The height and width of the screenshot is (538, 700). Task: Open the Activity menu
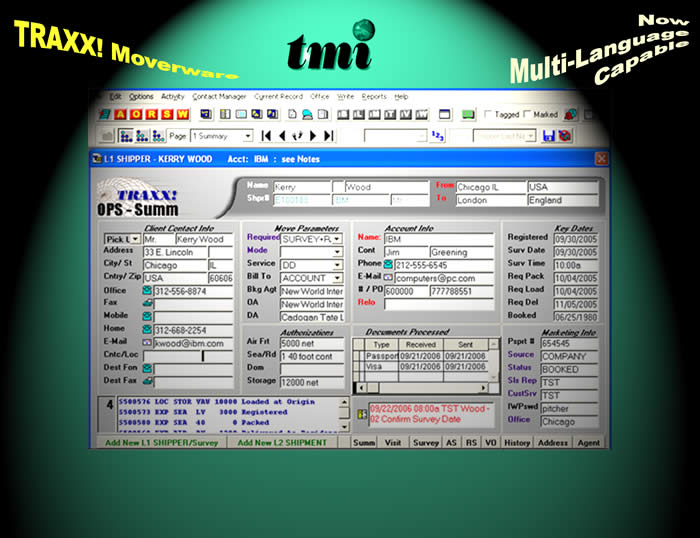[x=172, y=96]
